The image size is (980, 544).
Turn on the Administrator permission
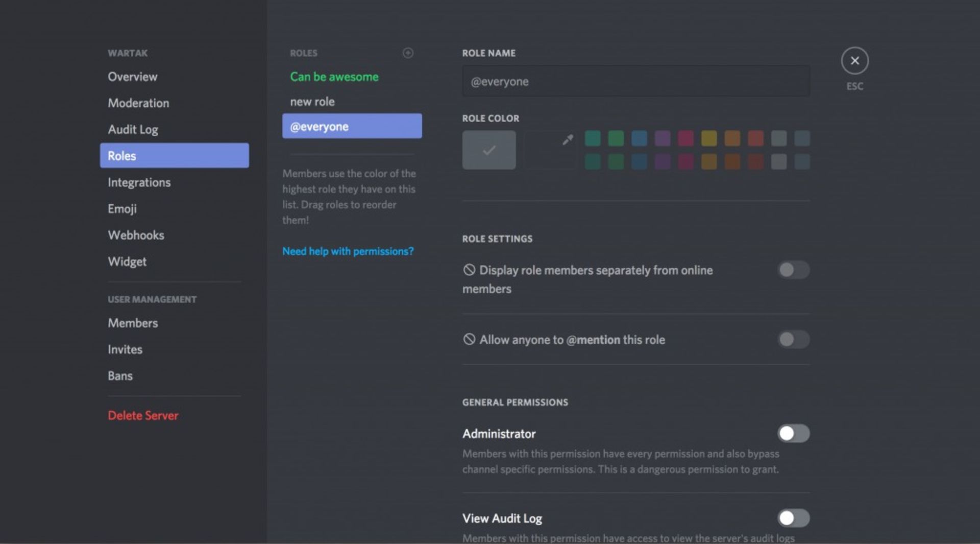point(793,434)
